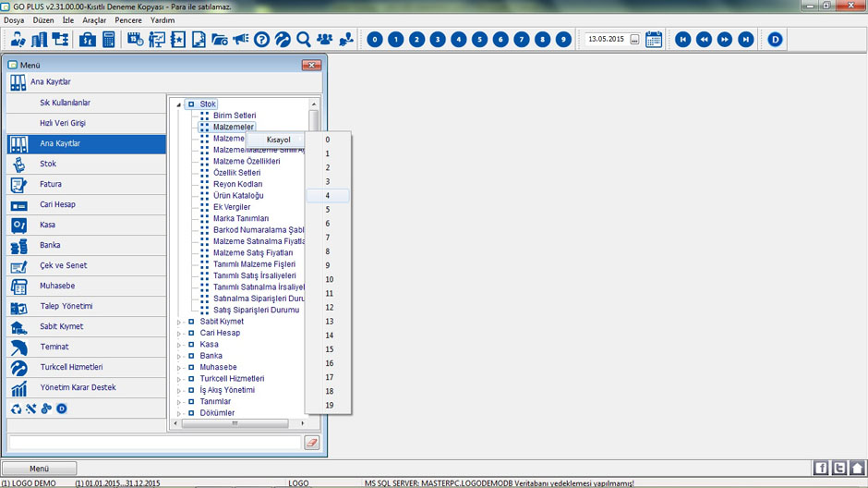Viewport: 868px width, 488px height.
Task: Open Teminat module in sidebar
Action: [x=87, y=347]
